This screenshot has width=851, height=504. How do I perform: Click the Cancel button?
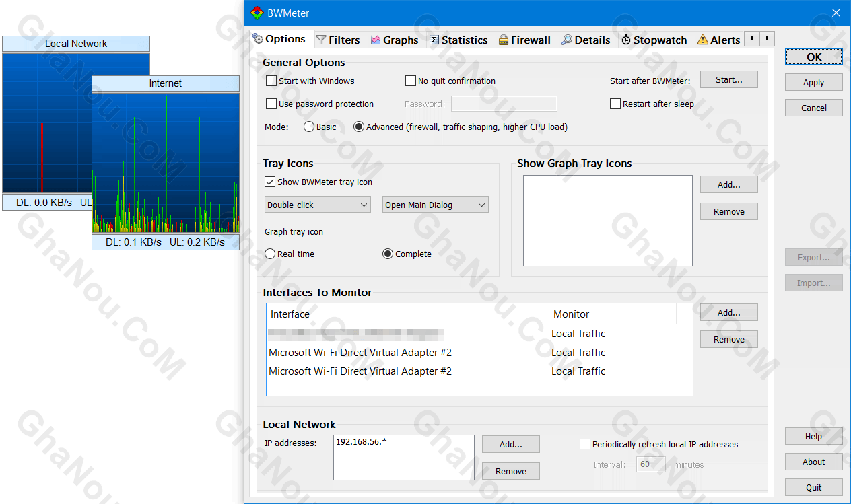(814, 108)
